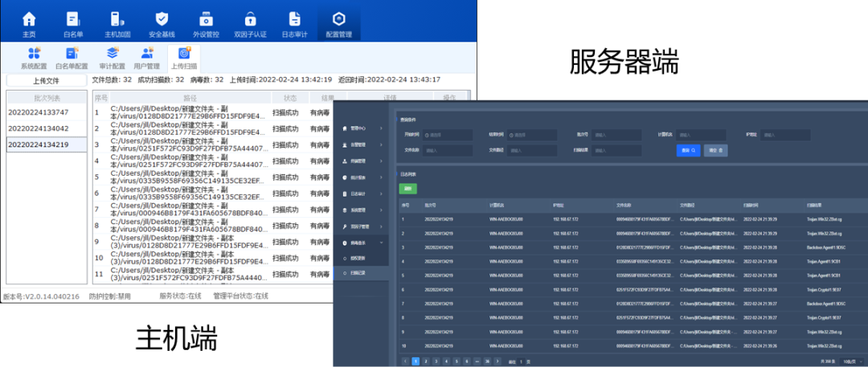The width and height of the screenshot is (868, 371).
Task: Open the 双因子认证 lock icon
Action: 250,22
